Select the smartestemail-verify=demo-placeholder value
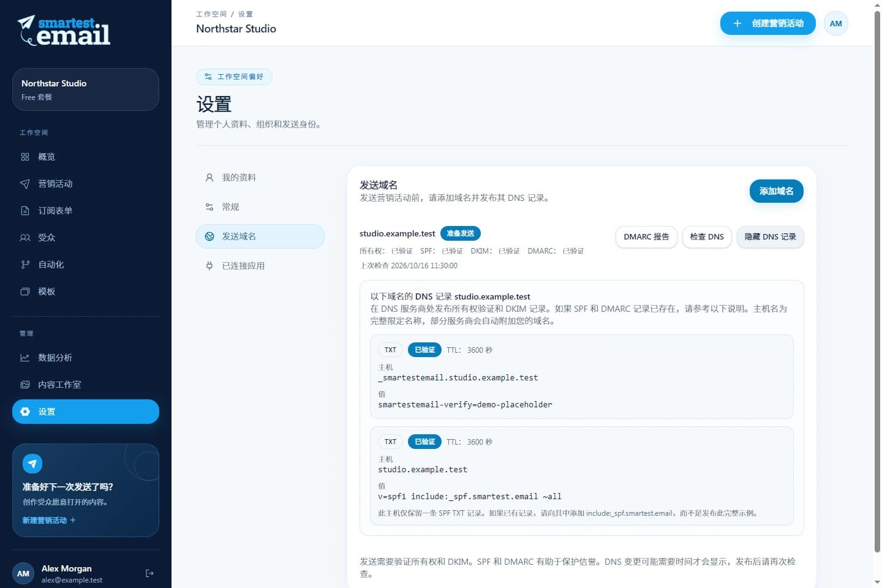 point(465,405)
